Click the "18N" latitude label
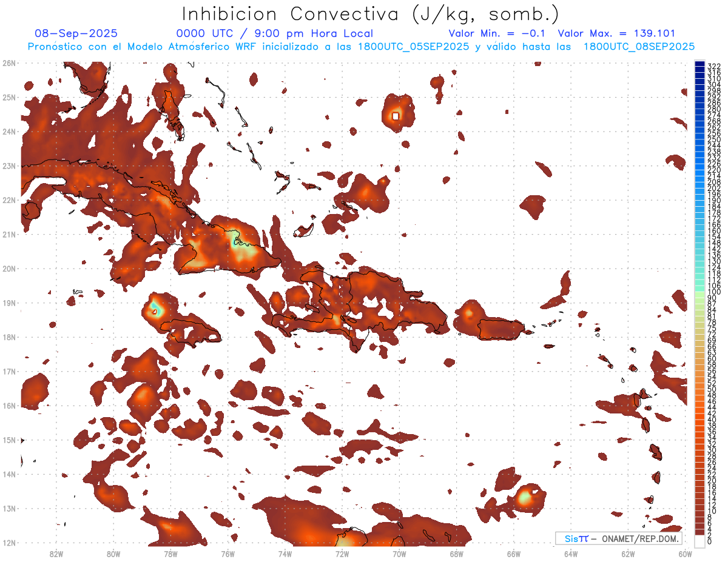Viewport: 728px width, 562px height. tap(9, 337)
